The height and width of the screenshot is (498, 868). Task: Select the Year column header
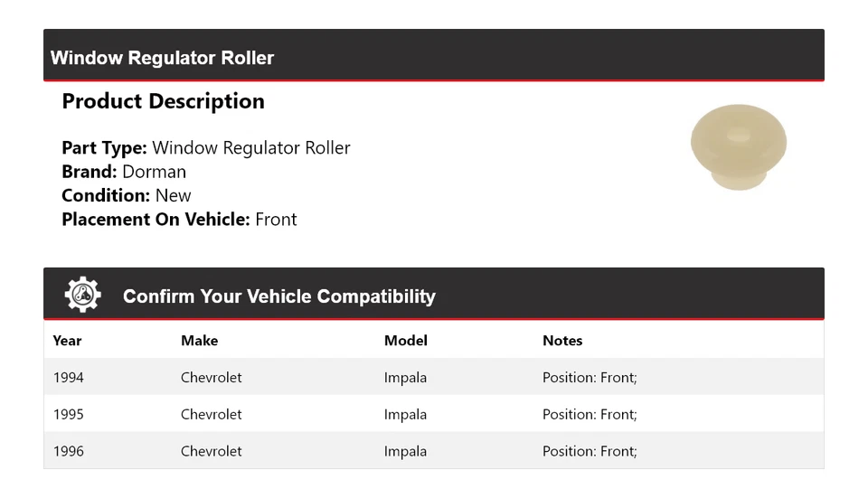click(67, 341)
